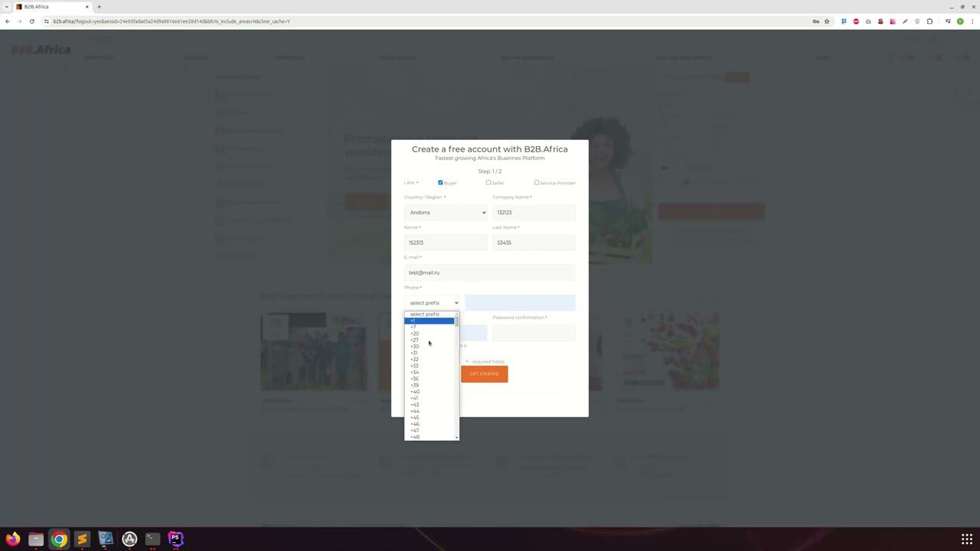Click the blue flag extension icon
This screenshot has height=551, width=980.
[844, 21]
